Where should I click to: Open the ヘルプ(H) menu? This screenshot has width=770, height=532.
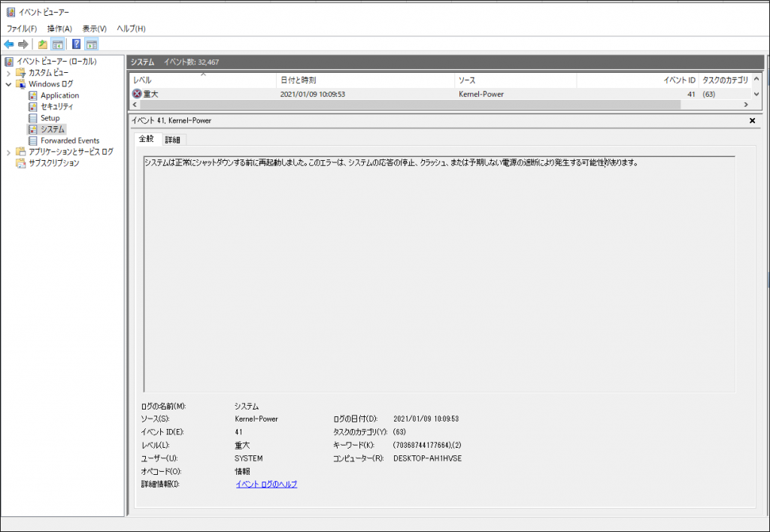tap(131, 29)
